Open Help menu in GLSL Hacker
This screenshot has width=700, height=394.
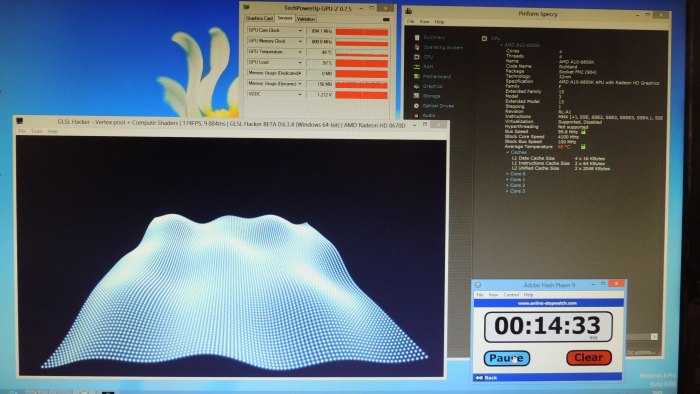(53, 132)
